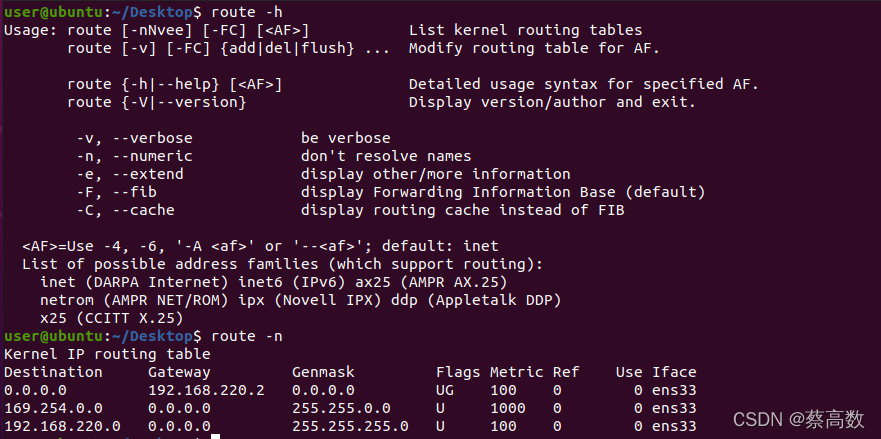Click the 'Kernel IP routing table' heading
Screen dimensions: 881x439
pos(107,354)
